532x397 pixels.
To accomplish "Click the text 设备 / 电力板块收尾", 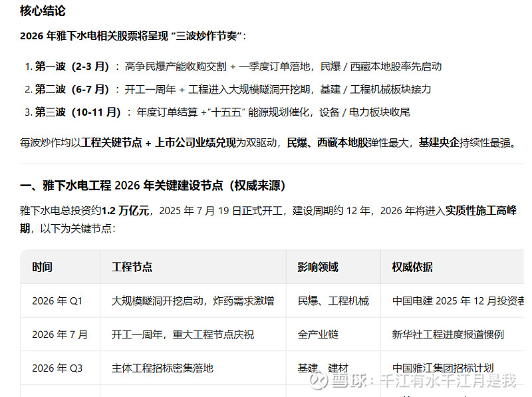I will pyautogui.click(x=364, y=112).
